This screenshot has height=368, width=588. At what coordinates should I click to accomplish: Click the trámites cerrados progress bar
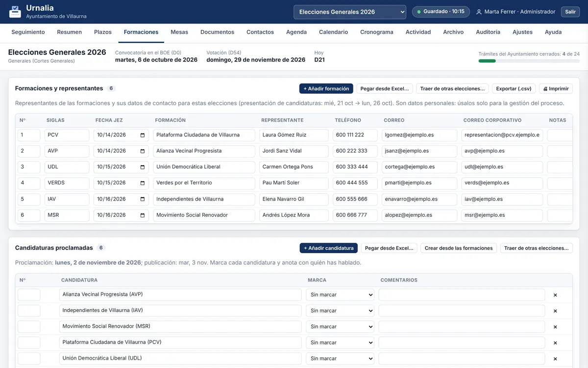tap(529, 61)
